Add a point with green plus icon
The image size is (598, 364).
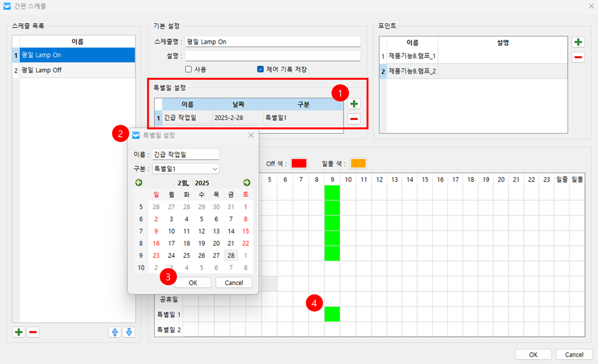578,42
